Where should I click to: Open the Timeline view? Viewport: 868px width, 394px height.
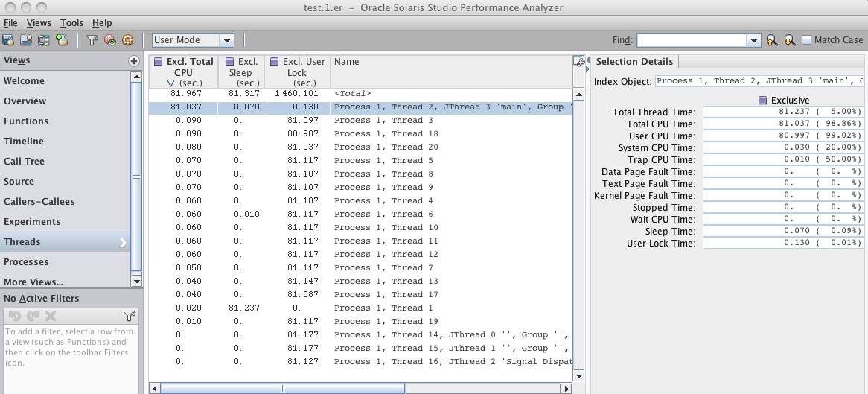click(66, 142)
